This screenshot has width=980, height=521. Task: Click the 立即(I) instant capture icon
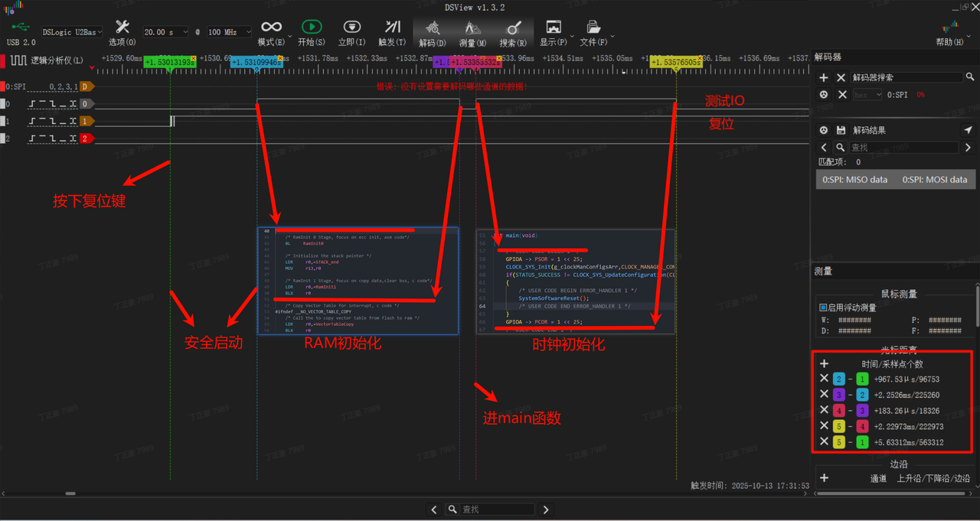coord(351,31)
